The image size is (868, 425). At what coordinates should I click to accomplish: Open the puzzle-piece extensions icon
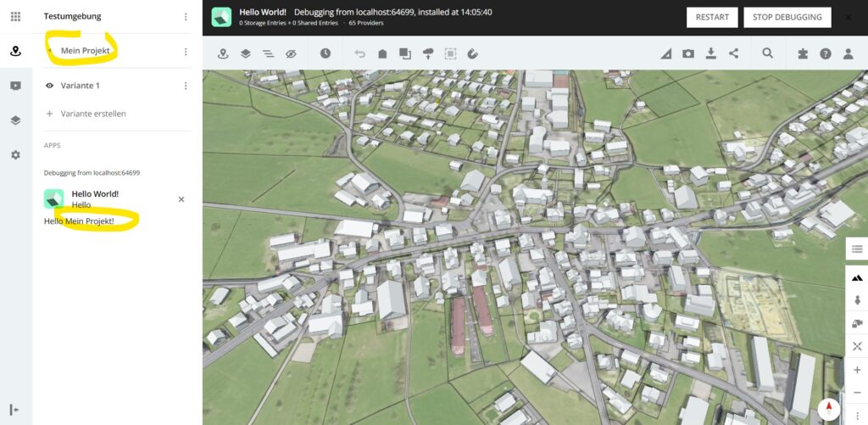pyautogui.click(x=803, y=53)
